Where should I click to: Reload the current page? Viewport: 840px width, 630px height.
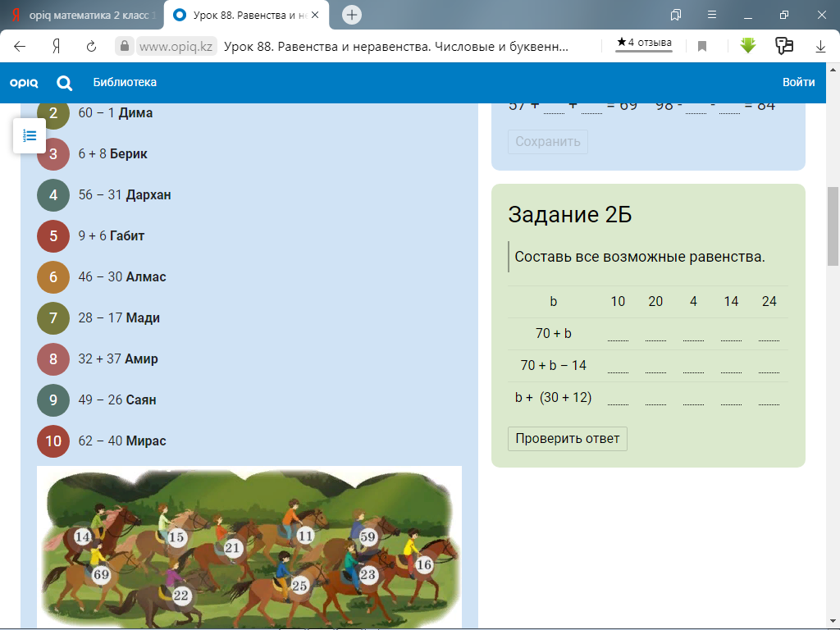(92, 47)
